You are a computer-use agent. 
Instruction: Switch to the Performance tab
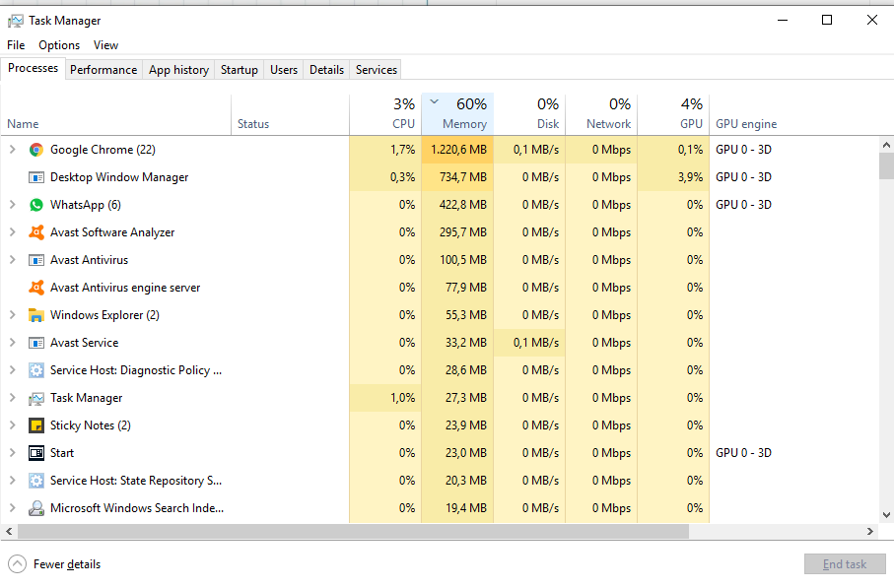(103, 70)
